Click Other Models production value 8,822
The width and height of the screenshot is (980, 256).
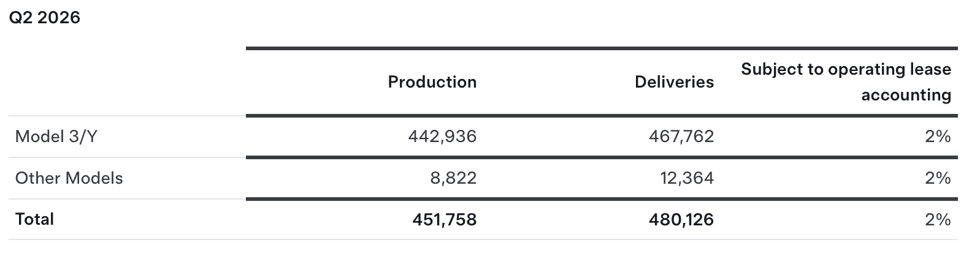click(x=453, y=178)
